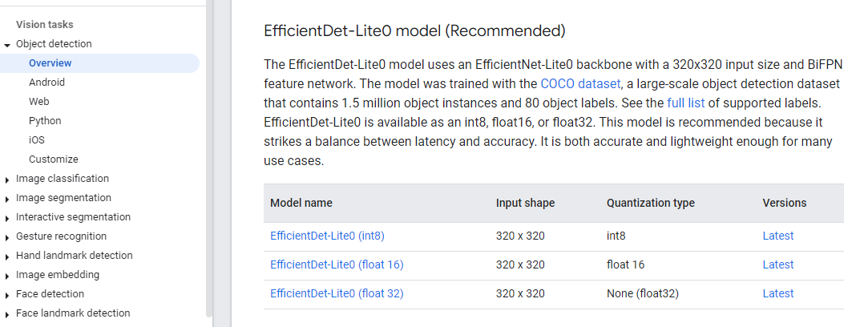Screen dimensions: 868x327
Task: Open the Android guide page
Action: (46, 83)
